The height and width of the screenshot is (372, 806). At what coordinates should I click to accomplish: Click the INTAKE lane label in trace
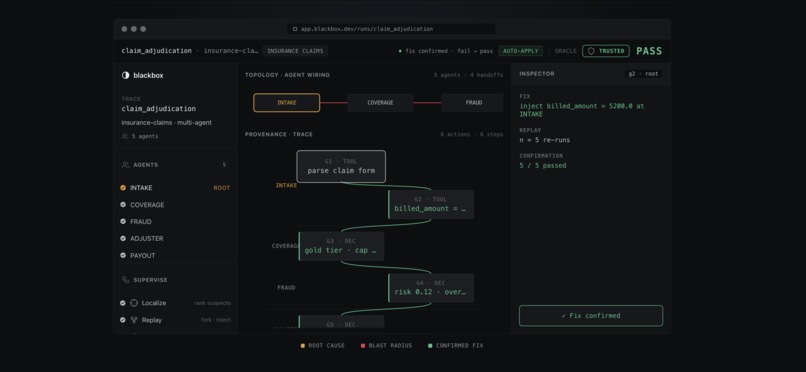[286, 185]
